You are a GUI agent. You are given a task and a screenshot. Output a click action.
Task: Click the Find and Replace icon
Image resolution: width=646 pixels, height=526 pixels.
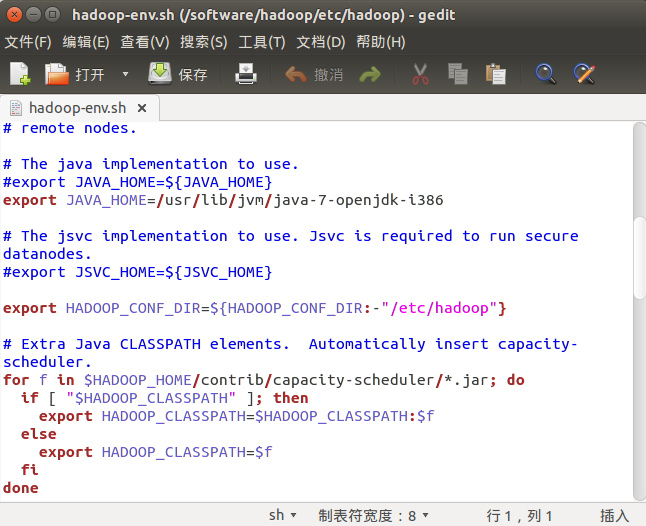point(583,74)
